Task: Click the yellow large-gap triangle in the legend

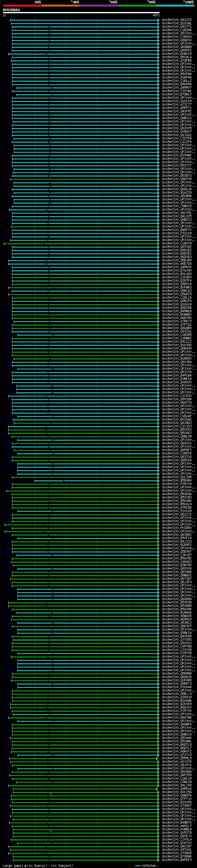Action: click(26, 865)
